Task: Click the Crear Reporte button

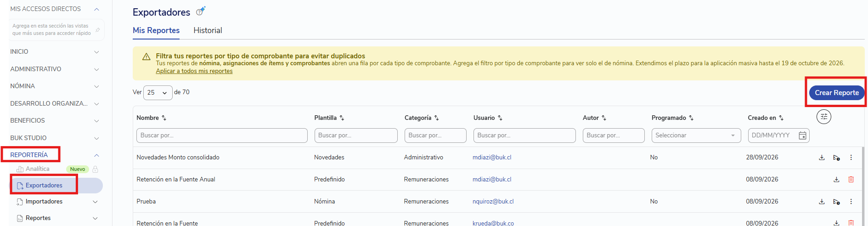Action: tap(837, 93)
